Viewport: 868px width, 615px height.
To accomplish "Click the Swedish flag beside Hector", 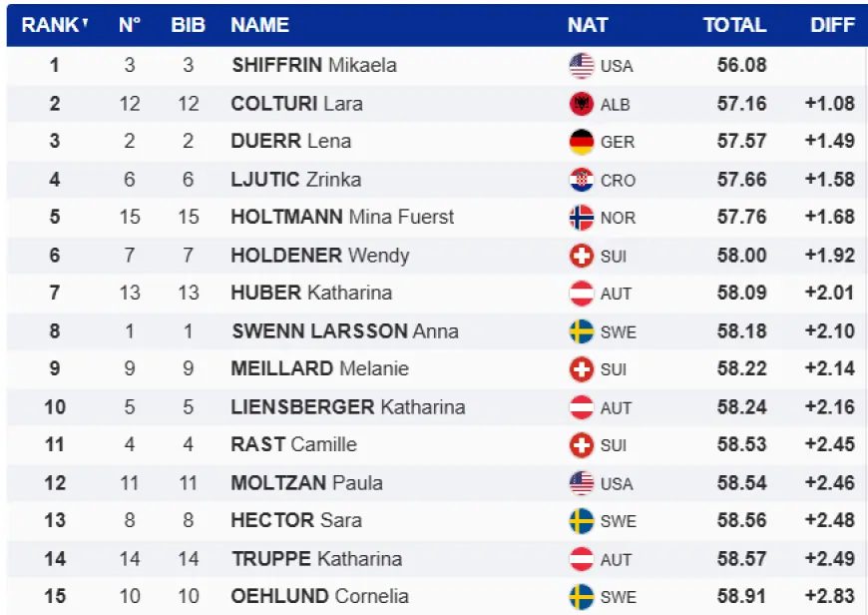I will click(581, 521).
